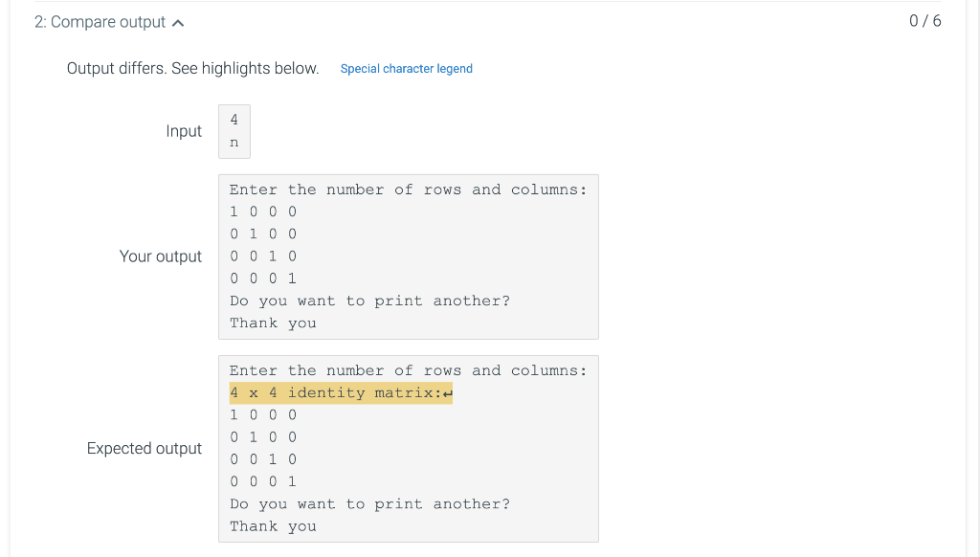Viewport: 980px width, 557px height.
Task: Click 'Thank you' line in Your output
Action: [272, 323]
